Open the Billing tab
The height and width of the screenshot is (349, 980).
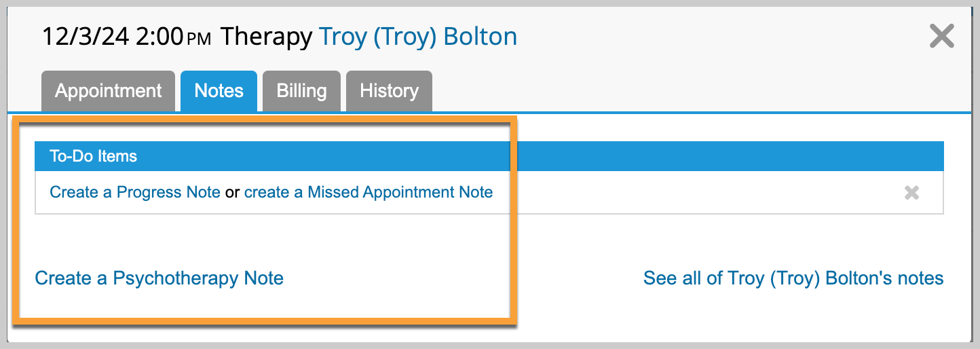[x=301, y=91]
